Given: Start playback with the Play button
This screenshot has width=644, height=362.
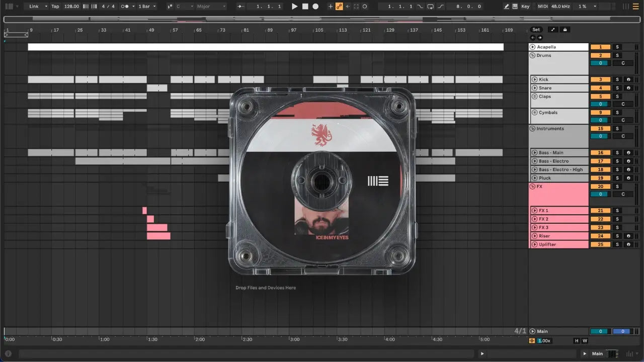Looking at the screenshot, I should coord(295,7).
